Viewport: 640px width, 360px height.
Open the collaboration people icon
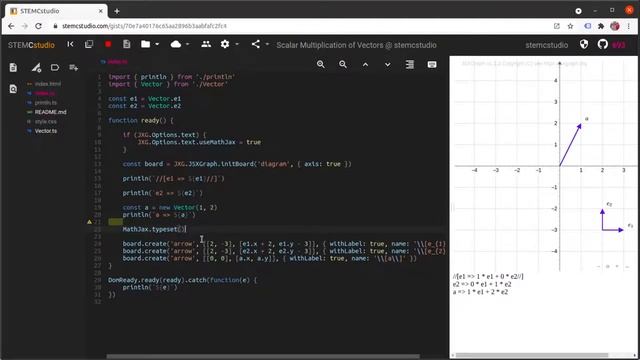point(206,44)
